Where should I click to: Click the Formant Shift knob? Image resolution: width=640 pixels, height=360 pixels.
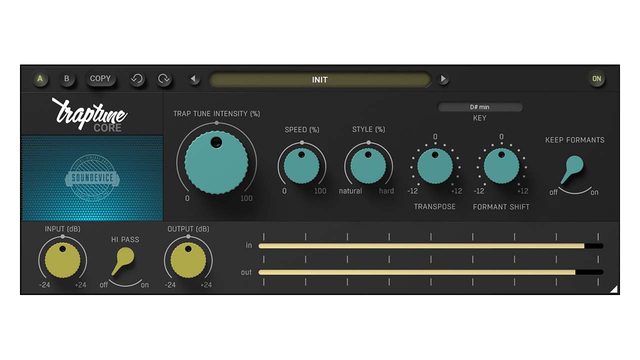502,166
